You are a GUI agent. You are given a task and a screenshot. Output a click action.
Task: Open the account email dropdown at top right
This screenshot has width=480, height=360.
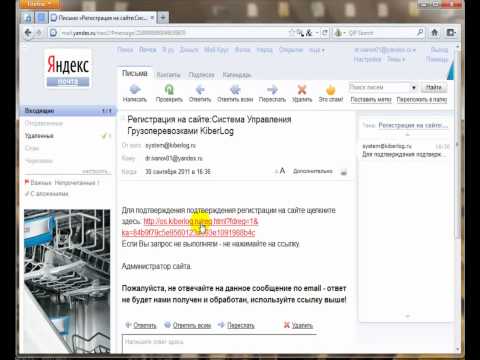pos(385,50)
